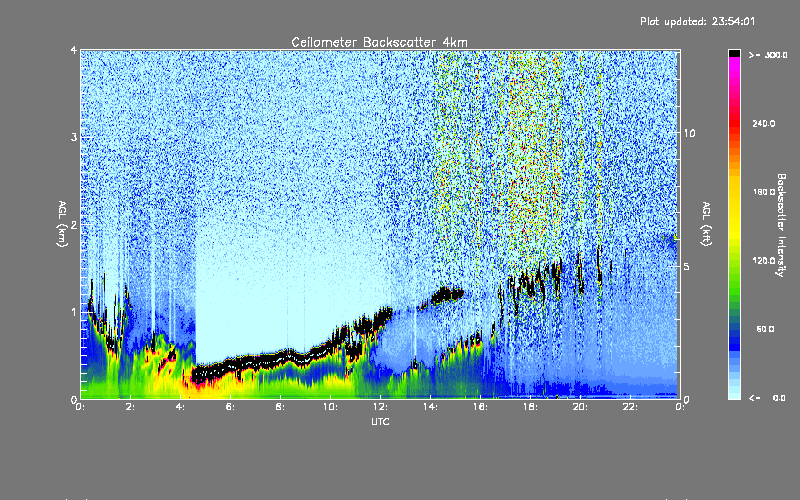Click the 'Plot updated: 23:54:01' timestamp

click(x=697, y=21)
